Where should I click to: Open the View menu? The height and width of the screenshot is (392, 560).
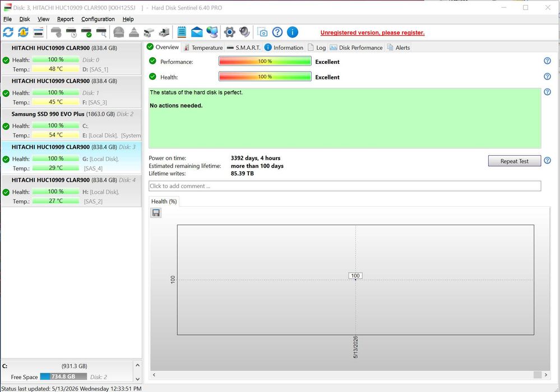[x=44, y=19]
